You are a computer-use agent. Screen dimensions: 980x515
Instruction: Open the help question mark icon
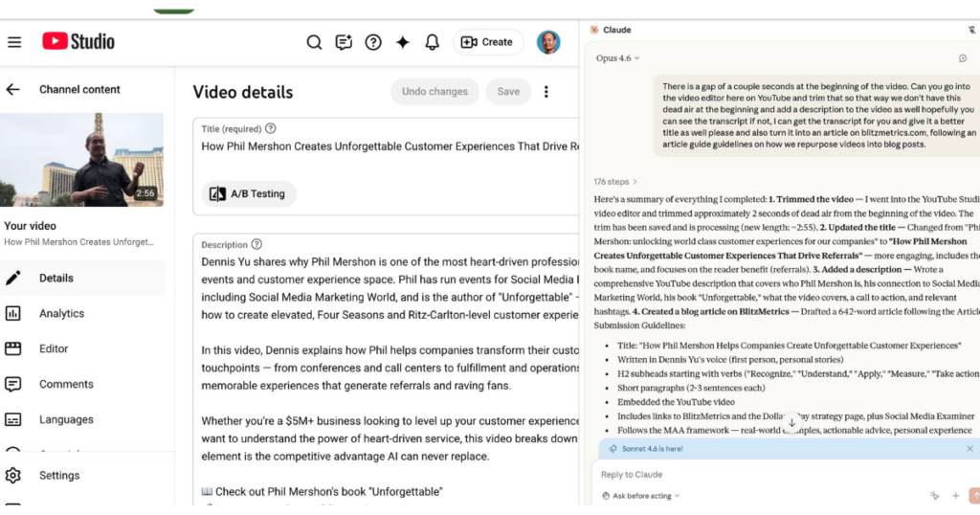373,42
